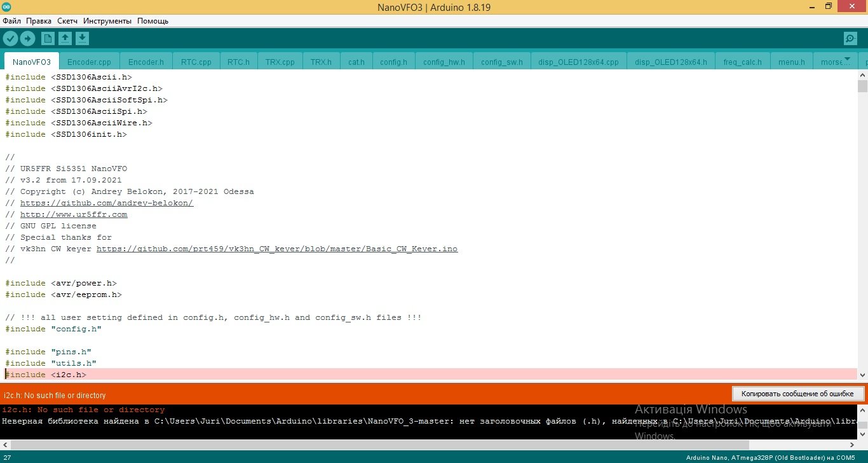Click the Arduino logo in title bar
The height and width of the screenshot is (463, 868).
click(x=7, y=7)
